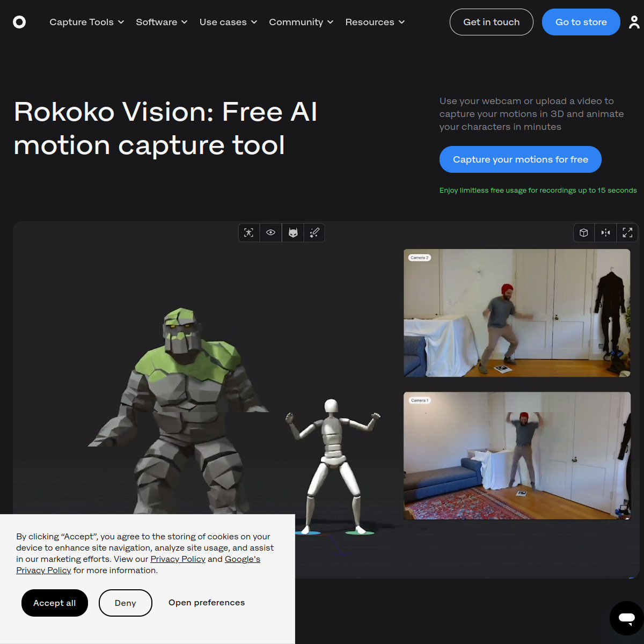The image size is (644, 644).
Task: Select the Camera 2 preview feed
Action: (x=517, y=313)
